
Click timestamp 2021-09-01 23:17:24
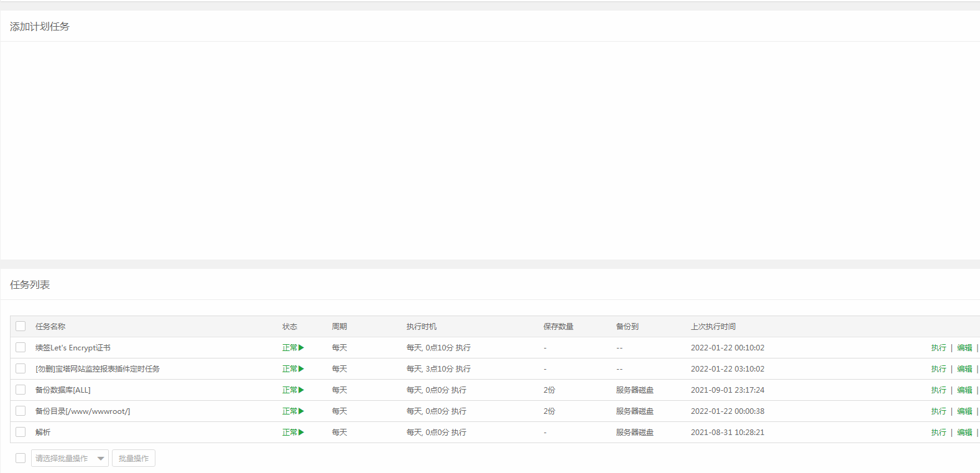click(728, 390)
